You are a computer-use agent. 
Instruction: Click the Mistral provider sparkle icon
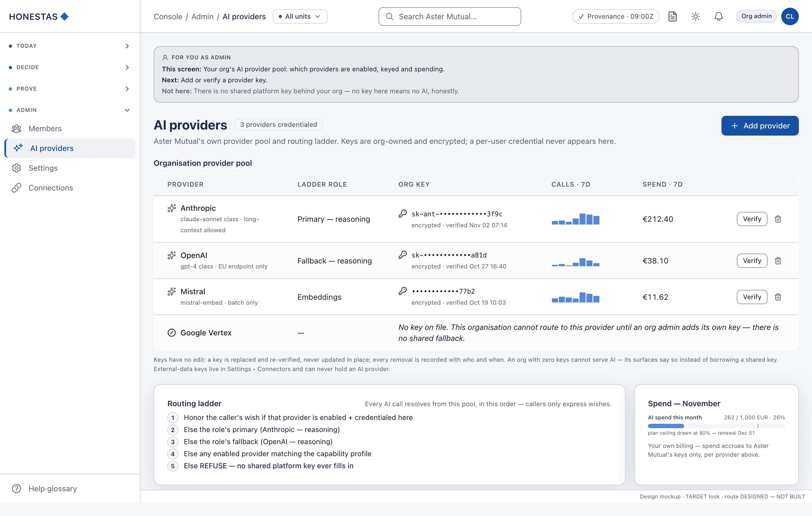pyautogui.click(x=172, y=291)
